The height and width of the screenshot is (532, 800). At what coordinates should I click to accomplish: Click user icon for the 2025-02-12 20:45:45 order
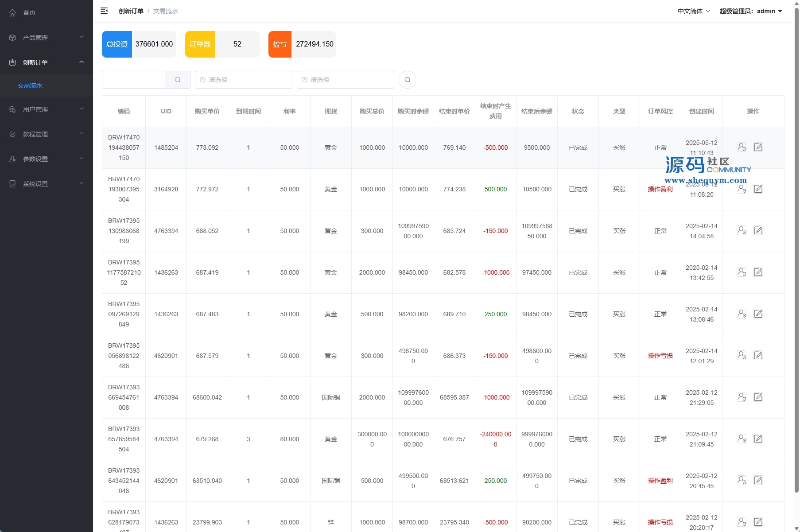[741, 480]
